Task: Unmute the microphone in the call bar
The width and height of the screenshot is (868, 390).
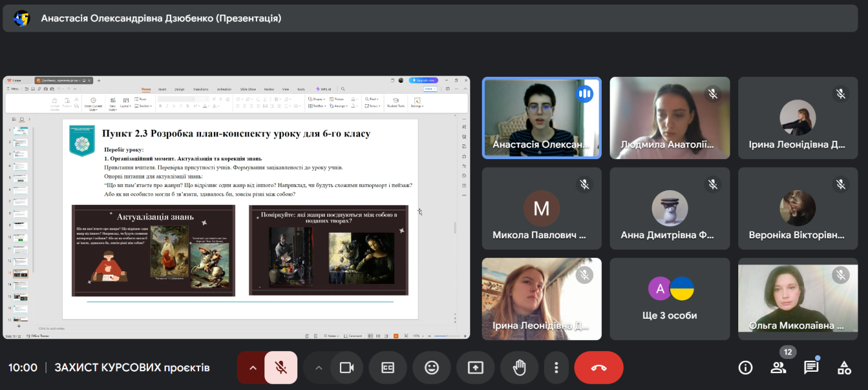Action: coord(281,367)
